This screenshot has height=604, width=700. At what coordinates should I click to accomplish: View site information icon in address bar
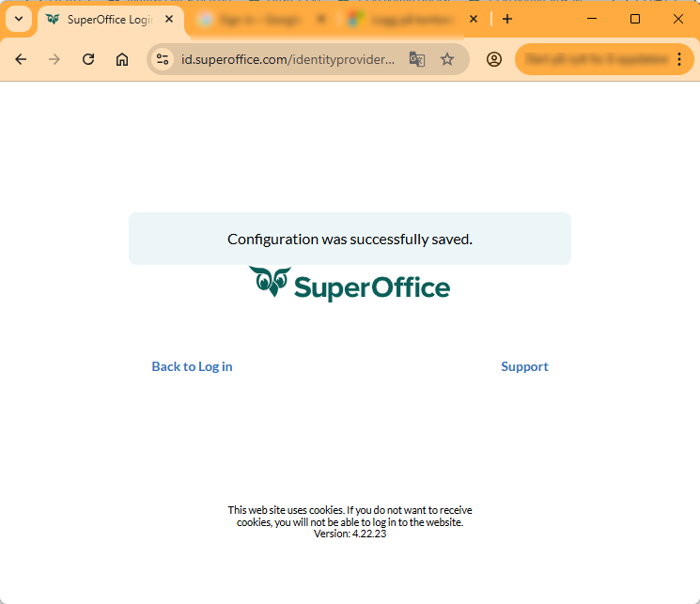tap(163, 59)
